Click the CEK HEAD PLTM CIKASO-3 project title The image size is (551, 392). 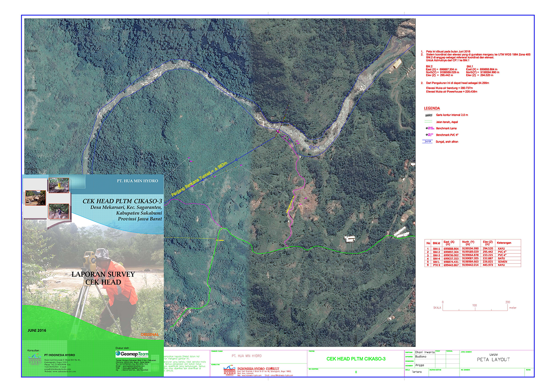click(356, 359)
